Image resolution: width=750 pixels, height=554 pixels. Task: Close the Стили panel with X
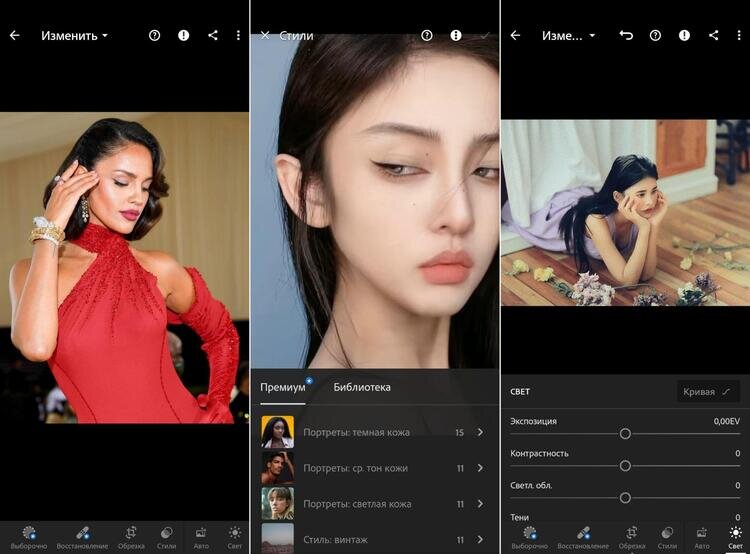pos(265,35)
